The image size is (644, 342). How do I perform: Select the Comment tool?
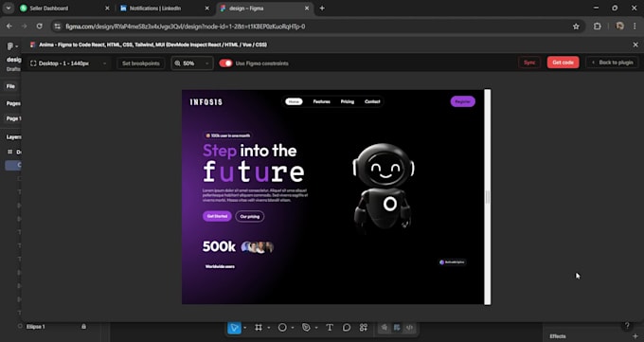[347, 328]
